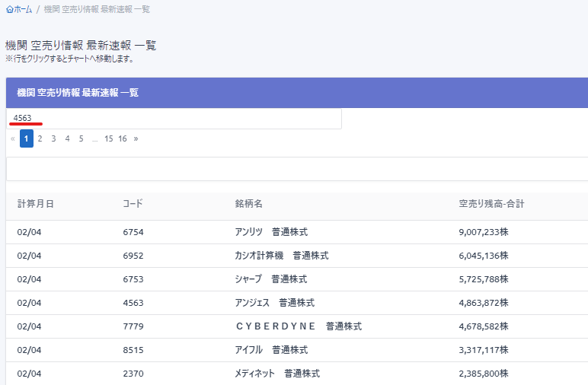Go to page 2 in pagination

coord(40,138)
